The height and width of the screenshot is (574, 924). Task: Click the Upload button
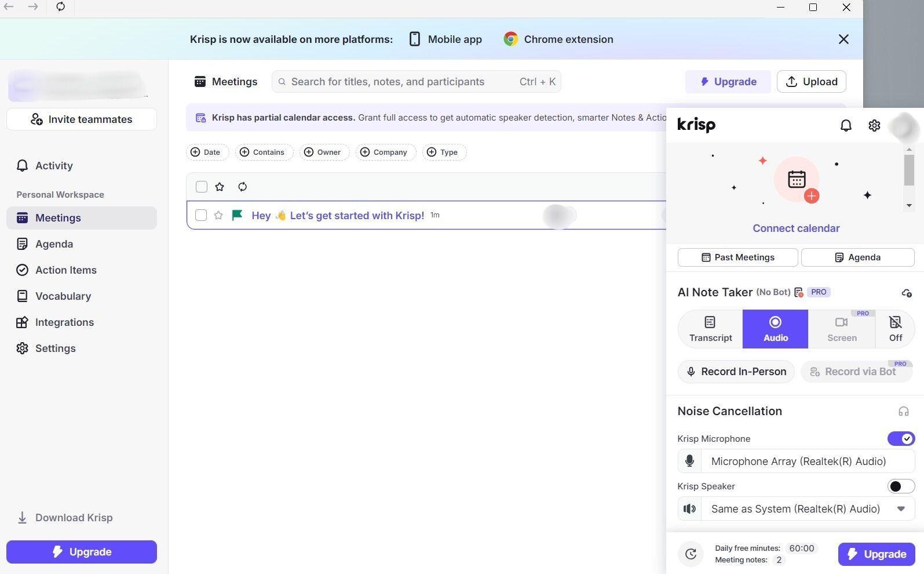[811, 82]
